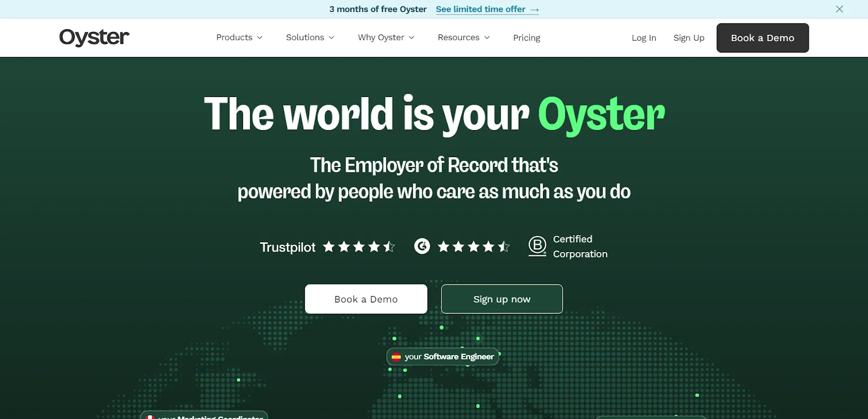Click the G2 logo icon

coord(422,246)
